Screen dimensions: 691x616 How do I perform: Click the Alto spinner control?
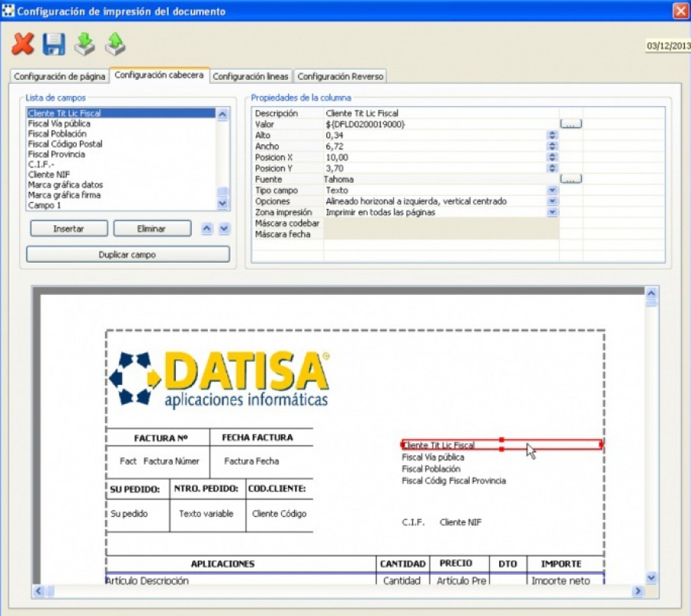pos(552,135)
